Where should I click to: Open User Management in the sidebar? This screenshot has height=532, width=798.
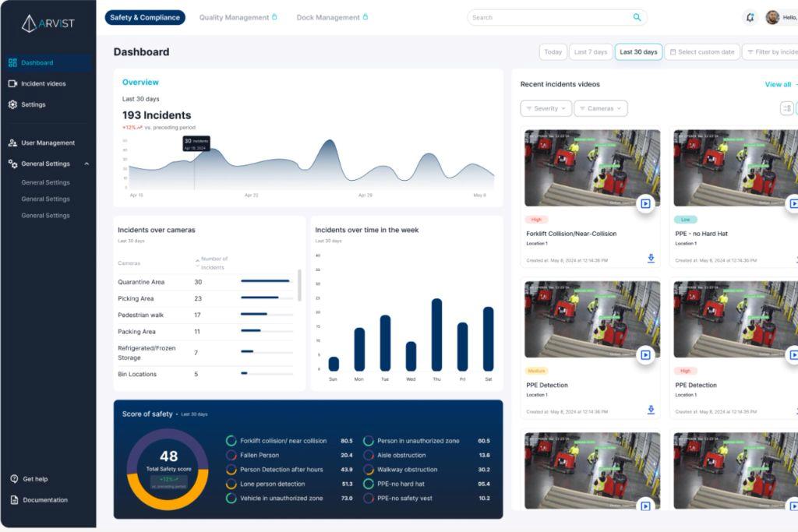point(48,143)
